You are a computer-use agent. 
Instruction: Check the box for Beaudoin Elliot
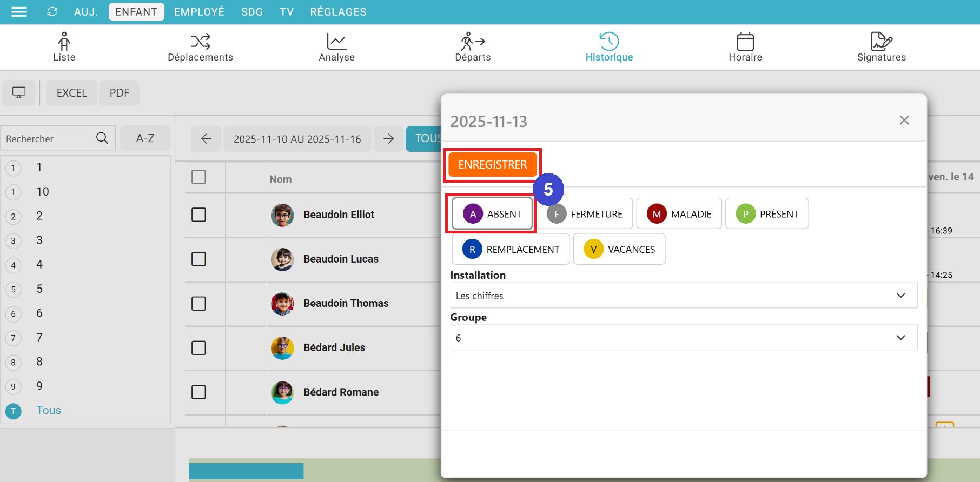click(198, 215)
